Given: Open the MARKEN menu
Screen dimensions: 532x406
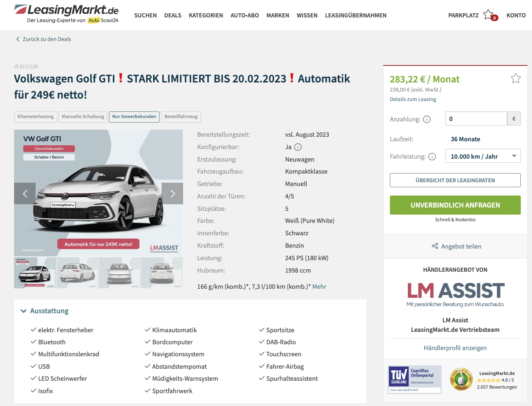Looking at the screenshot, I should point(278,15).
